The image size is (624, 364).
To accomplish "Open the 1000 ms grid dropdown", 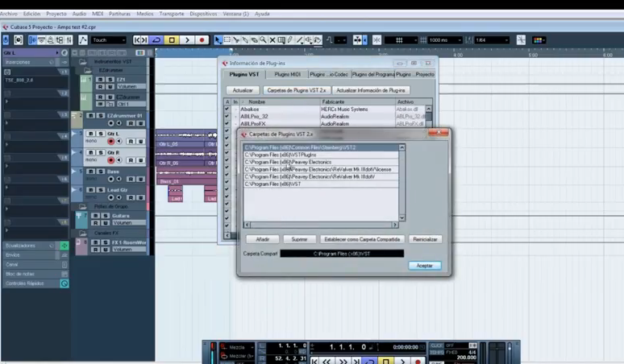I will (x=444, y=40).
